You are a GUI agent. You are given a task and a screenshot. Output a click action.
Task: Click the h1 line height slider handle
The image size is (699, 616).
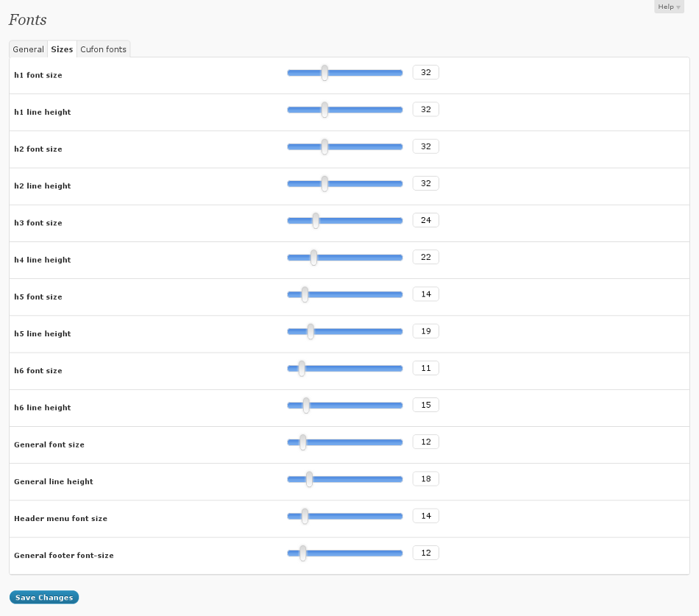(x=324, y=110)
